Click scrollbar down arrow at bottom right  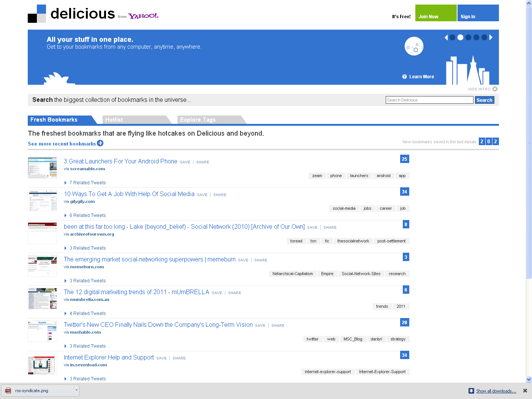click(529, 379)
